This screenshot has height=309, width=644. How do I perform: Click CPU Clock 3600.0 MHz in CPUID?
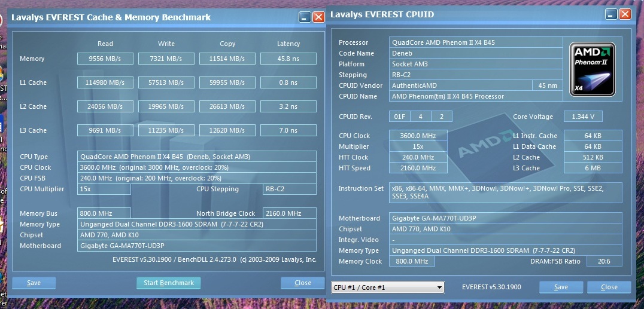click(x=418, y=136)
